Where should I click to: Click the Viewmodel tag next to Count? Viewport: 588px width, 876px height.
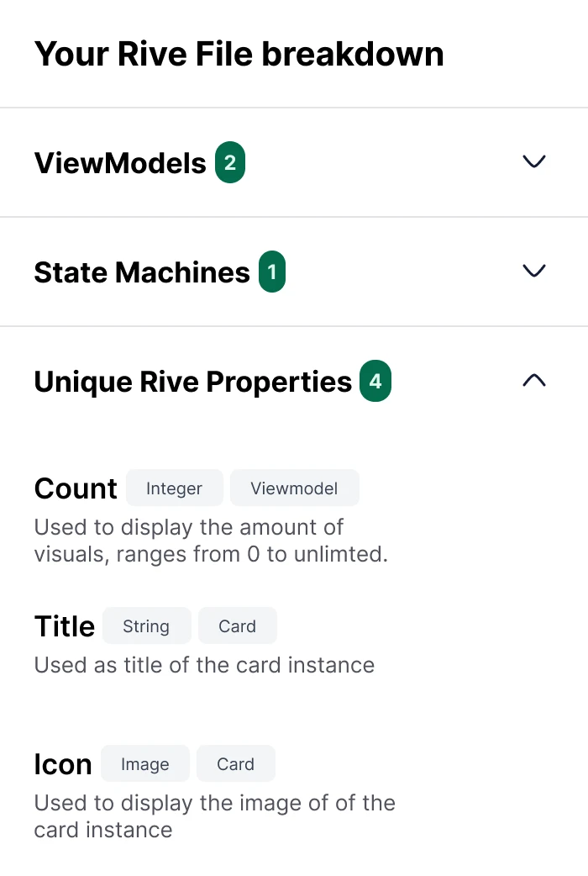(295, 488)
